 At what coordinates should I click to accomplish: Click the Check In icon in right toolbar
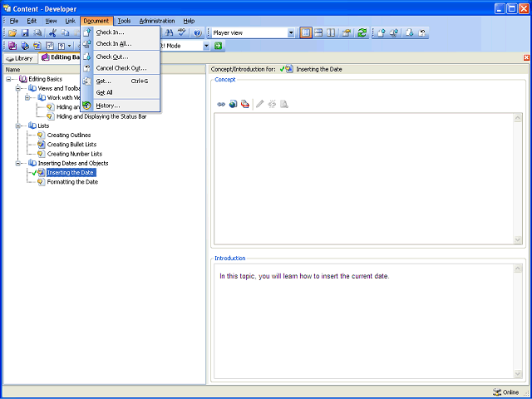382,33
